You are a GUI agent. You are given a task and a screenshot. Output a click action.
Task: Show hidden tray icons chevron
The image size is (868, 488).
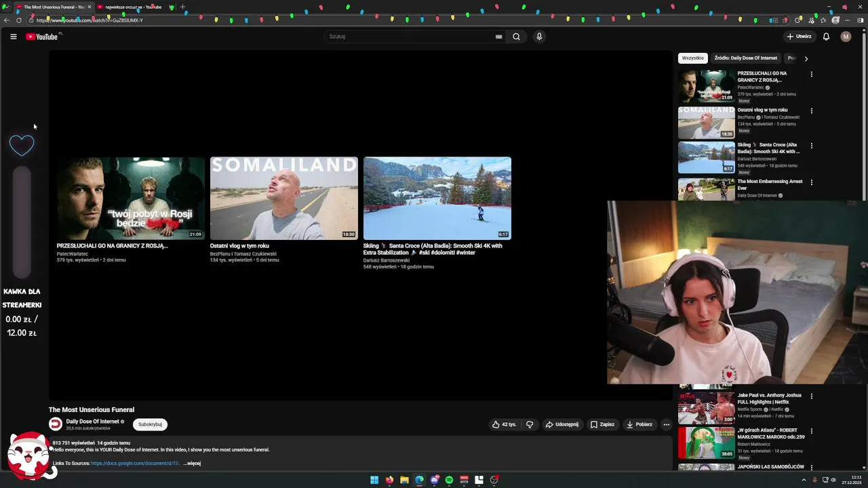click(804, 480)
